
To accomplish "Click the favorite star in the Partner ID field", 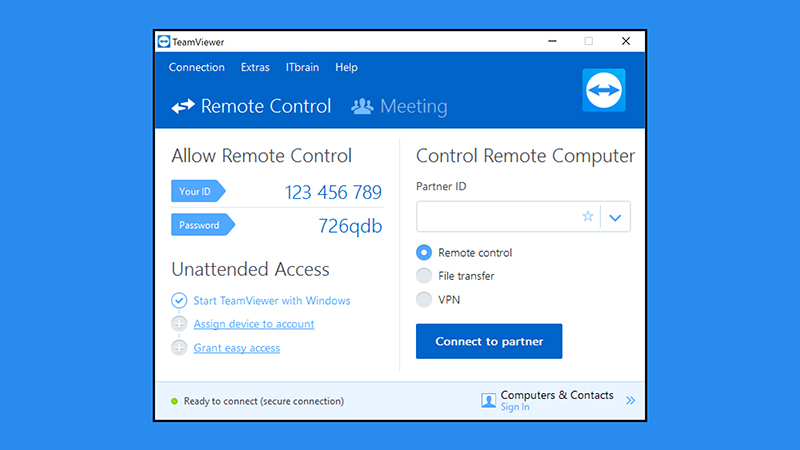I will click(588, 216).
